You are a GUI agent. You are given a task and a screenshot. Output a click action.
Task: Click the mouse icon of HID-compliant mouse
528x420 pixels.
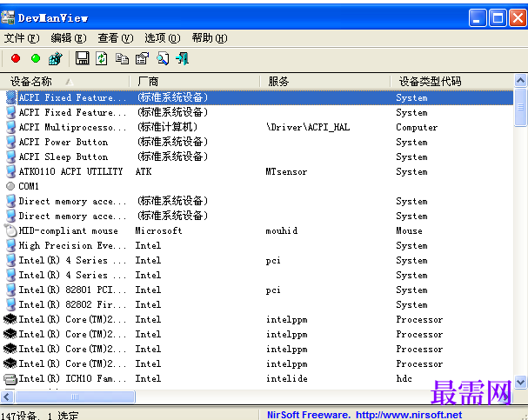click(x=10, y=230)
